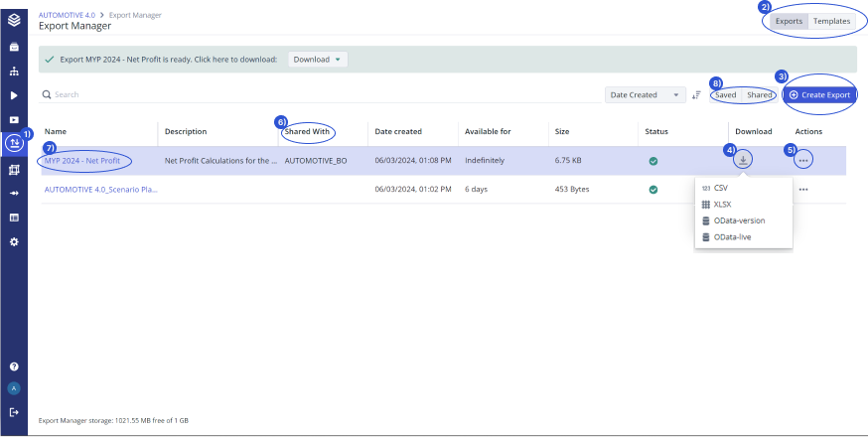Open the hierarchy tree sidebar icon

(14, 72)
